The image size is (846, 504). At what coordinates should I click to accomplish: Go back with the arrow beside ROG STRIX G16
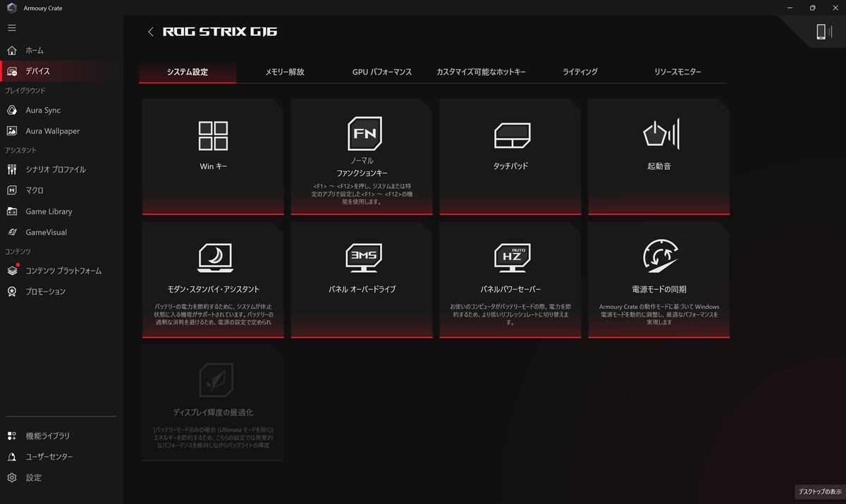pos(150,32)
